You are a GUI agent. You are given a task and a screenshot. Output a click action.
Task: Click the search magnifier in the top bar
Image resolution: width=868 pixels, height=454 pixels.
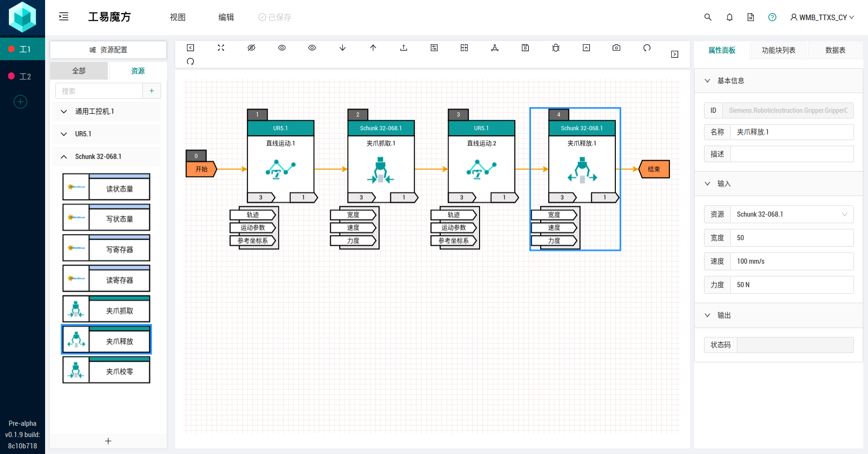click(708, 17)
